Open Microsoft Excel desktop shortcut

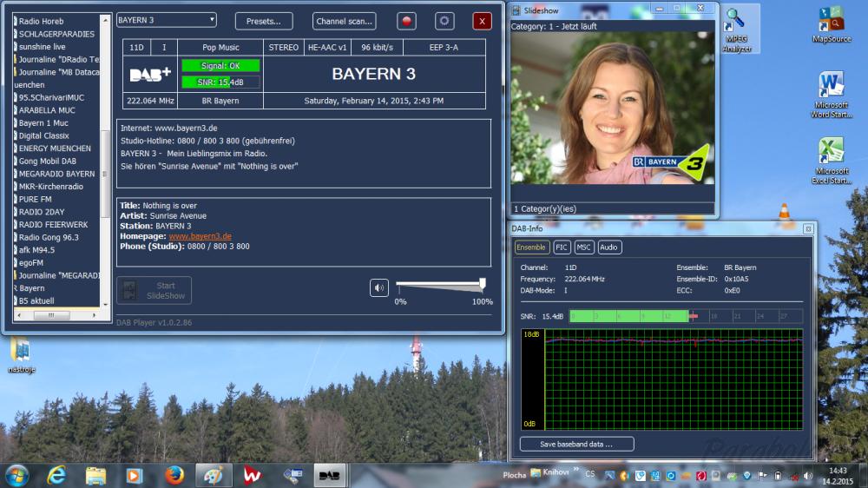[x=832, y=161]
